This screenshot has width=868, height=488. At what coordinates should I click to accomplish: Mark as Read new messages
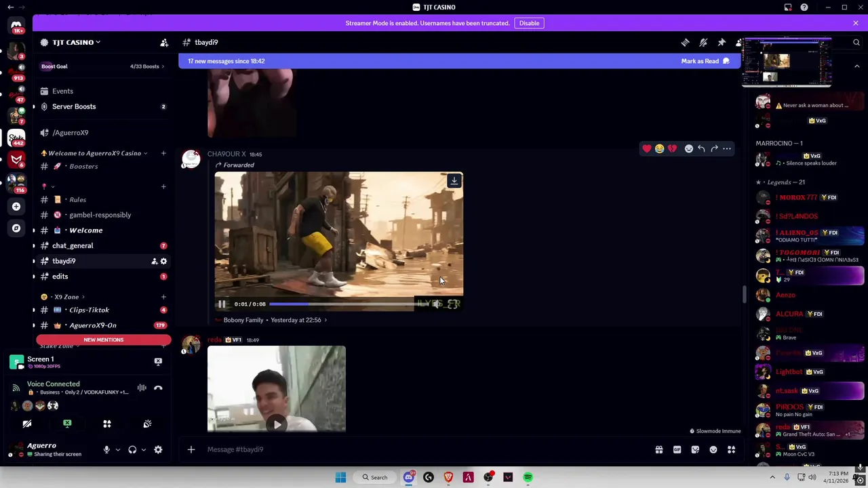pyautogui.click(x=705, y=61)
